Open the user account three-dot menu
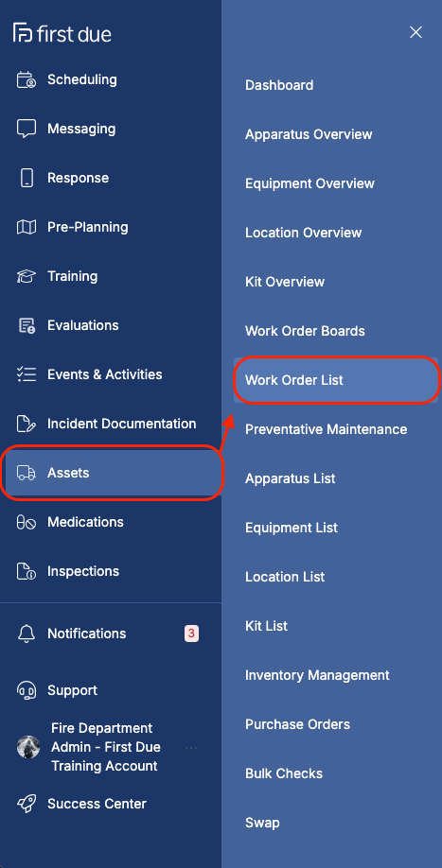The width and height of the screenshot is (442, 868). tap(191, 747)
